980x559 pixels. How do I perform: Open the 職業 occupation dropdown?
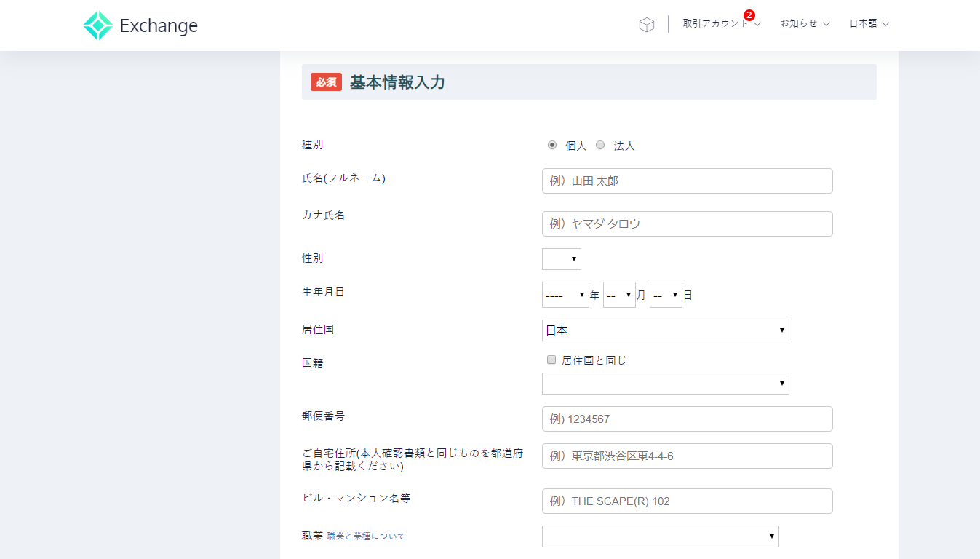click(660, 536)
